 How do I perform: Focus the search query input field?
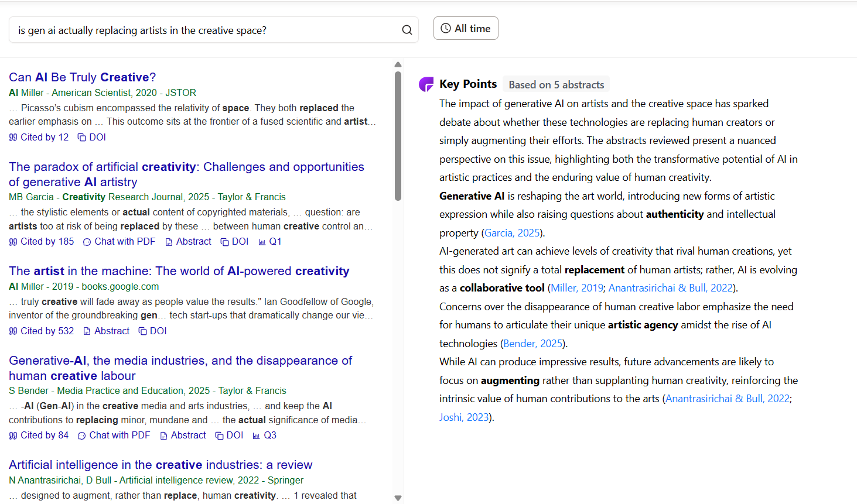pyautogui.click(x=205, y=30)
